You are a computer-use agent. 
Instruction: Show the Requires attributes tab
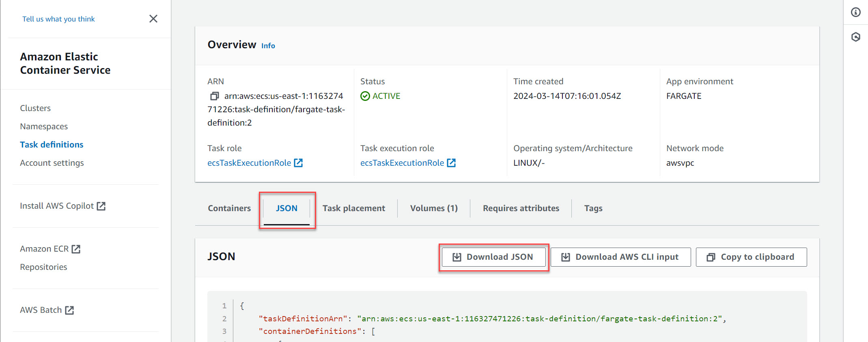[521, 208]
